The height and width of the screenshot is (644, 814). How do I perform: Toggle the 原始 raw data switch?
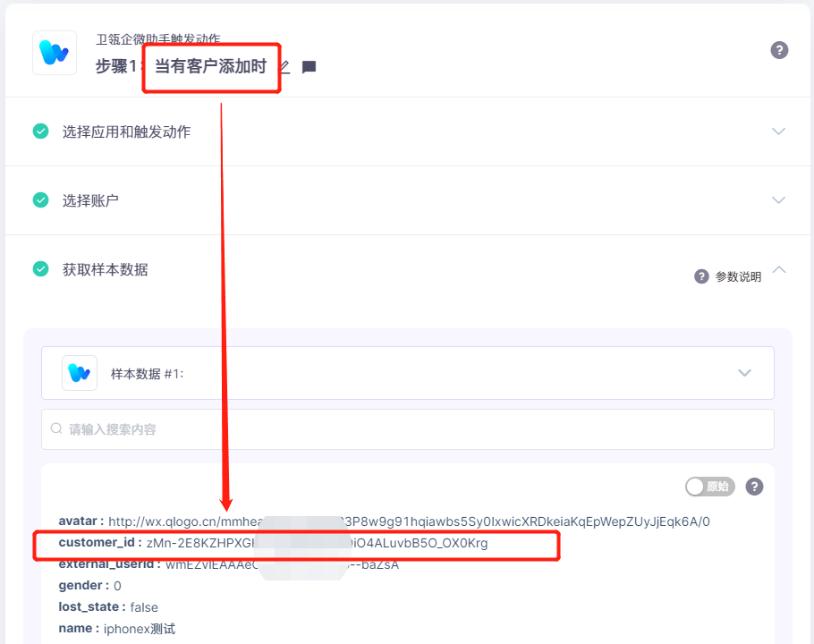click(x=709, y=487)
